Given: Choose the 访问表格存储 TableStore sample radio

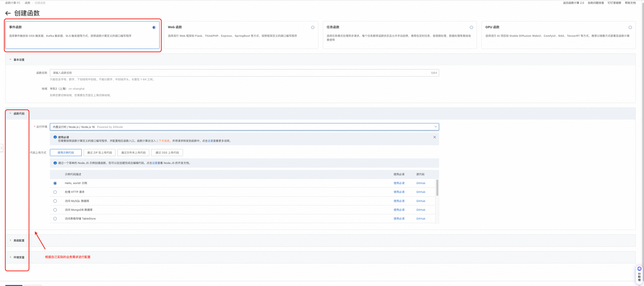Looking at the screenshot, I should [55, 219].
